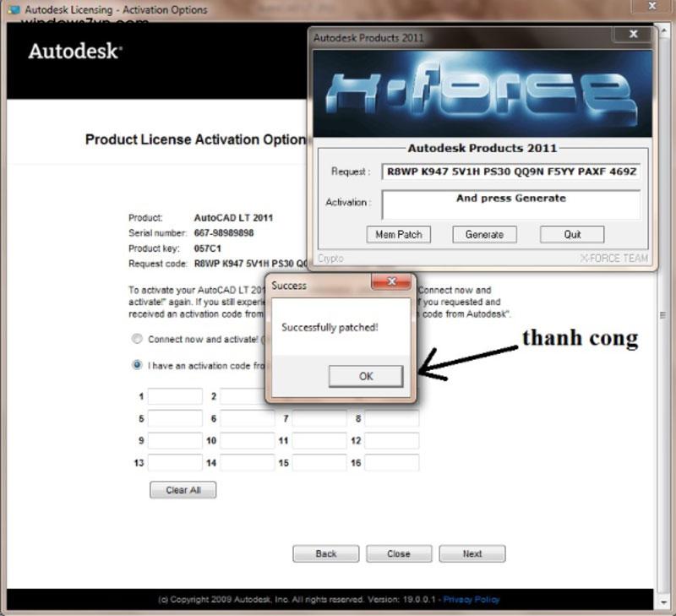676x616 pixels.
Task: Click the Mem Patch button
Action: 400,234
